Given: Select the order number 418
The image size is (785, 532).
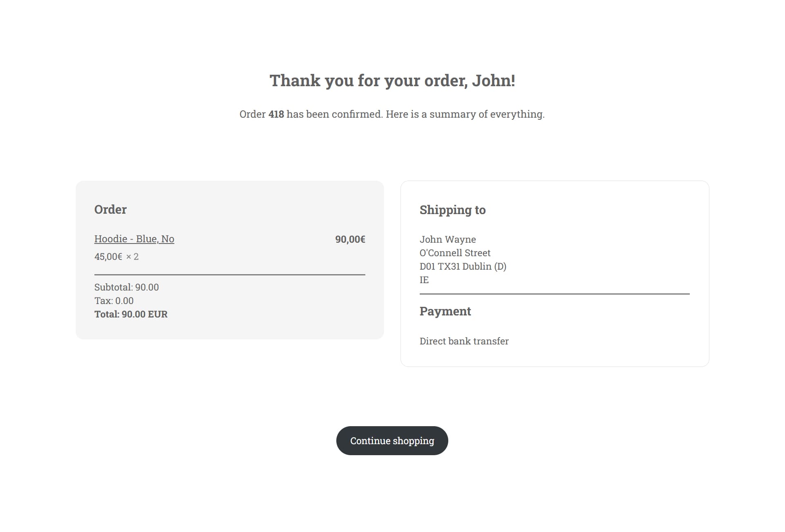Looking at the screenshot, I should pyautogui.click(x=276, y=114).
